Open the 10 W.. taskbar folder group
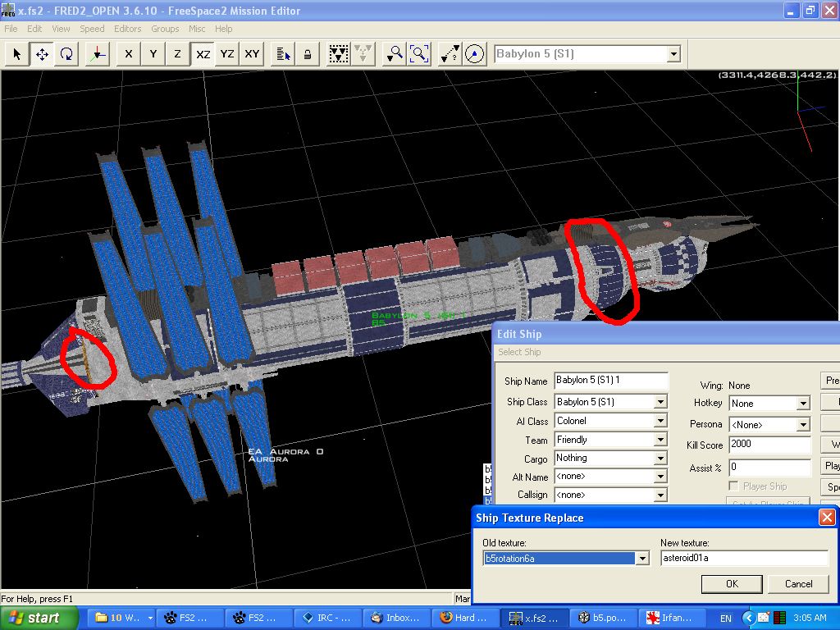Screen dimensions: 840x630 tap(121, 618)
